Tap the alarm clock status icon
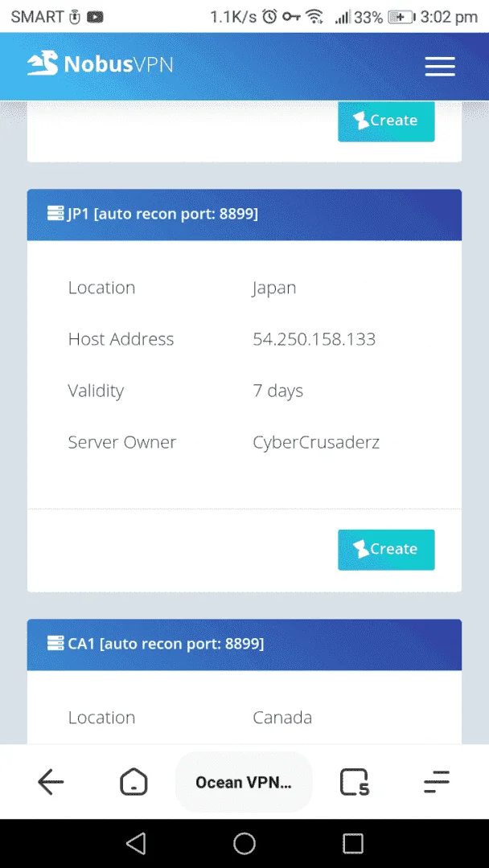The image size is (489, 868). click(x=269, y=17)
